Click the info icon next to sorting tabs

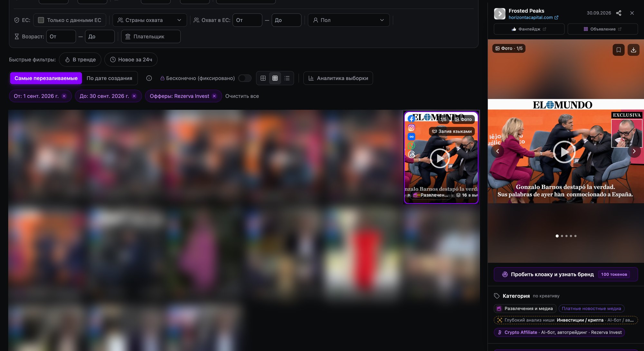point(149,78)
